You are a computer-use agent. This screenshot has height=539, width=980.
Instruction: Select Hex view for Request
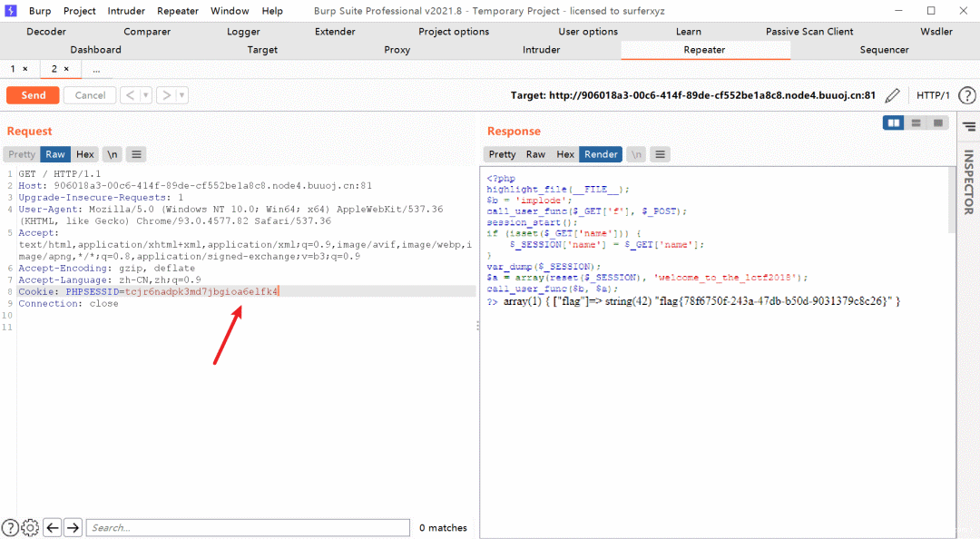(x=85, y=154)
